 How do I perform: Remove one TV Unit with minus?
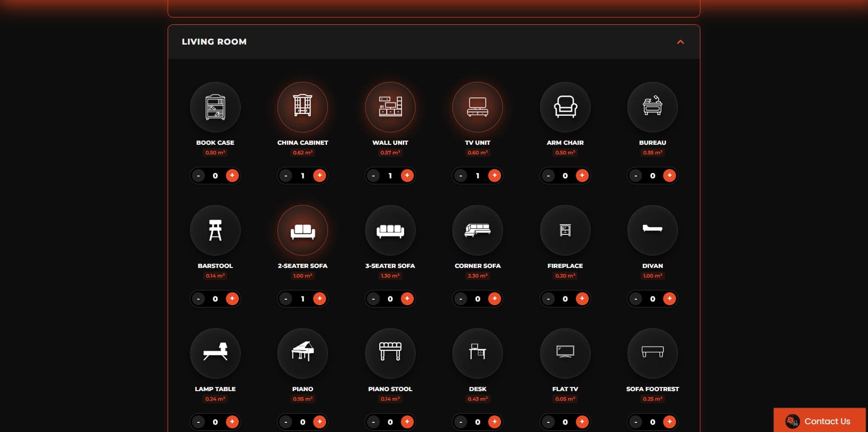point(461,176)
